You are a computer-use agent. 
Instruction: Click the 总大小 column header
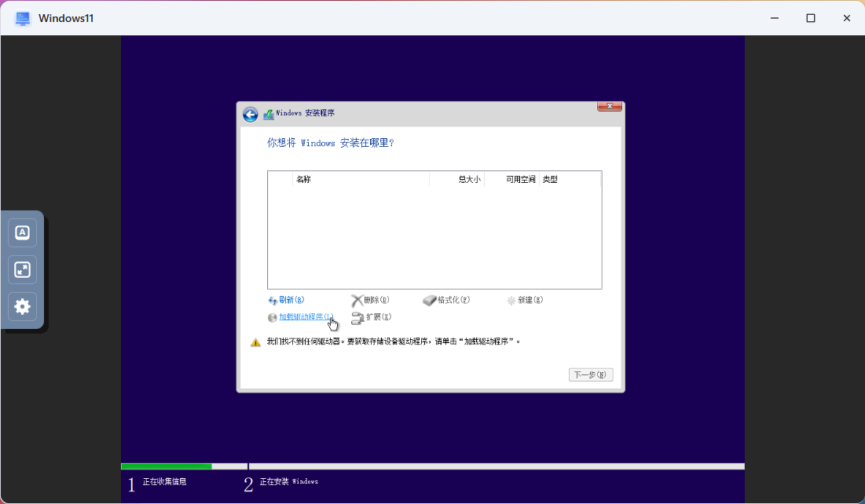pyautogui.click(x=456, y=179)
